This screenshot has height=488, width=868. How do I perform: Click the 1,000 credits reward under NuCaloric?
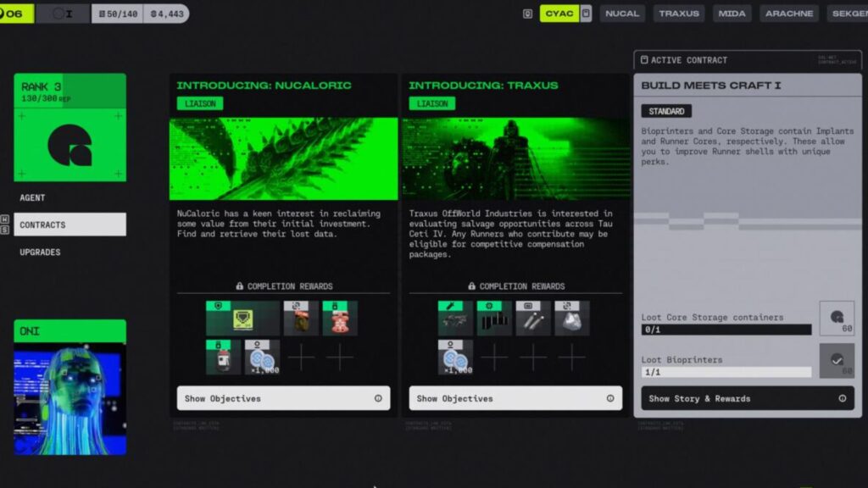coord(262,357)
